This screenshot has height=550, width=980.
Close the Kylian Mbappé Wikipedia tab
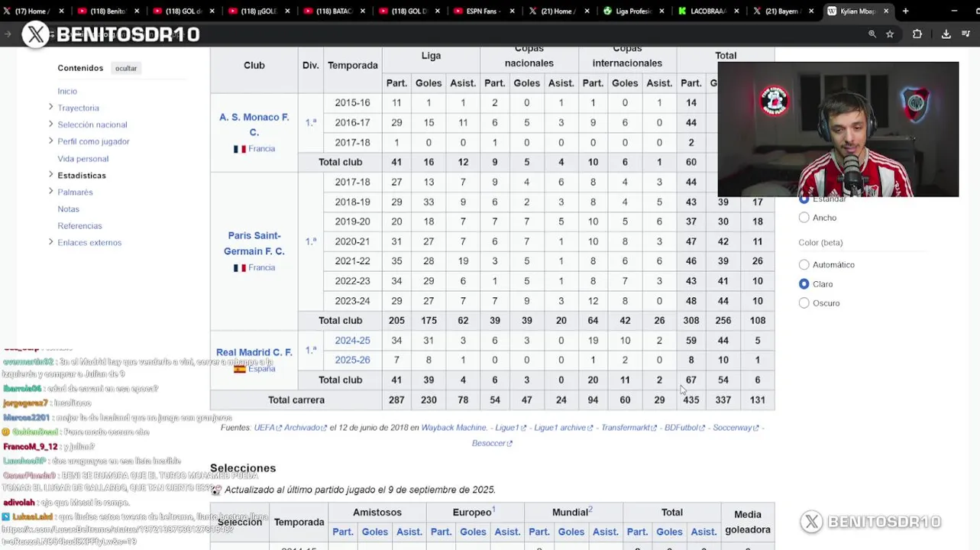pos(886,11)
